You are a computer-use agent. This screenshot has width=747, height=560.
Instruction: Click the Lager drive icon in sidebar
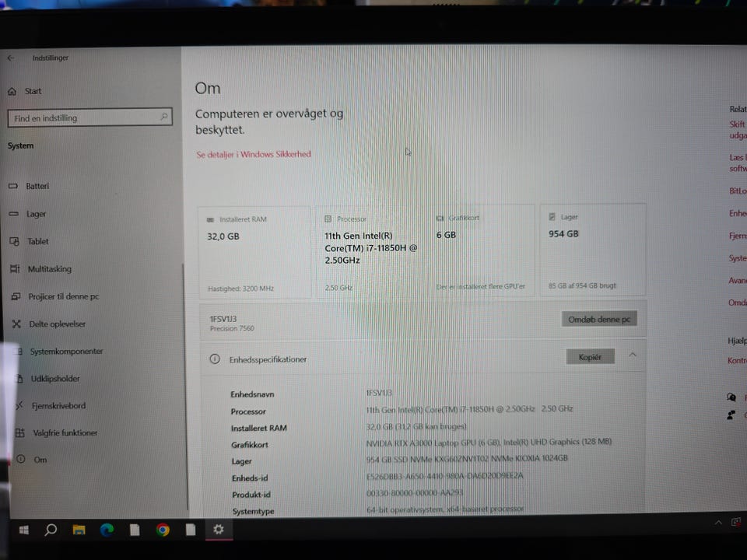(x=13, y=215)
